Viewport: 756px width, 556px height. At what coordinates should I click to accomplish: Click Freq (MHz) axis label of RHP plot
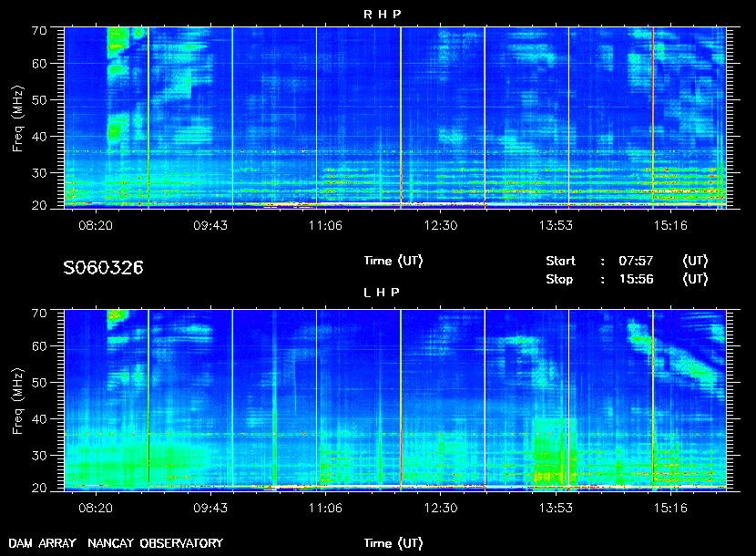[x=17, y=118]
